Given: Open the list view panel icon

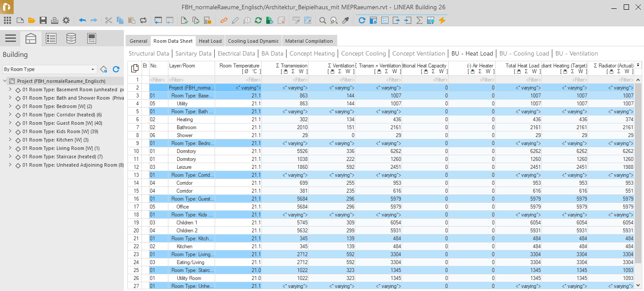Looking at the screenshot, I should coord(51,38).
